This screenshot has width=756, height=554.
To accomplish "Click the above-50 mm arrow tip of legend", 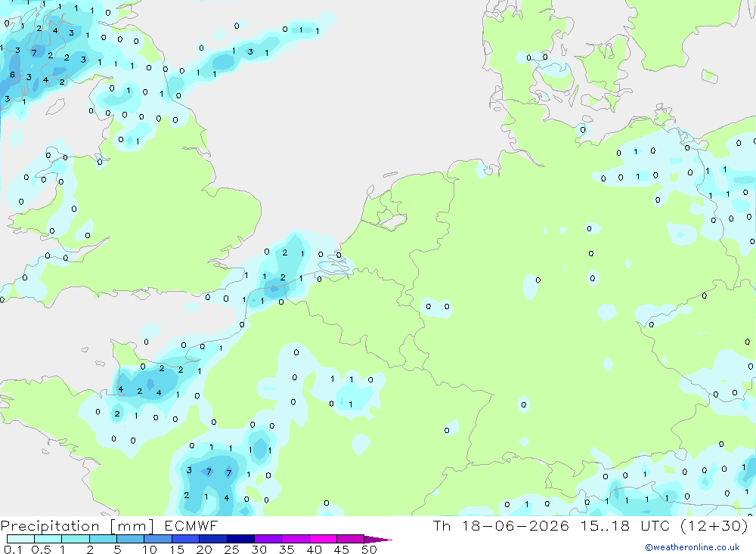I will tap(378, 540).
